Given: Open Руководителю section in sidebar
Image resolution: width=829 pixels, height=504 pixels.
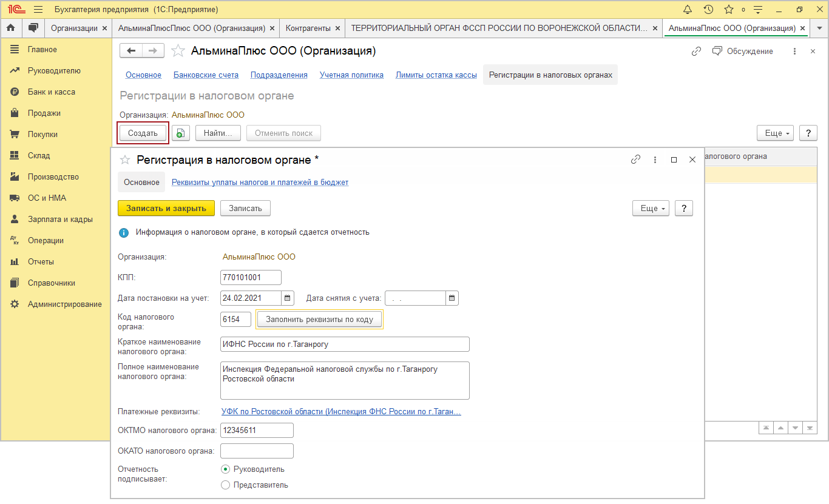Looking at the screenshot, I should pyautogui.click(x=54, y=70).
